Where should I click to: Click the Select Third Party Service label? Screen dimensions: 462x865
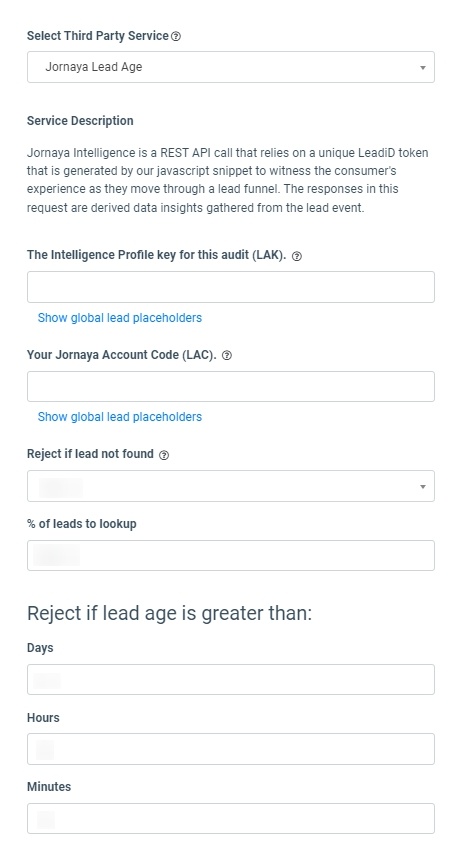pyautogui.click(x=98, y=36)
